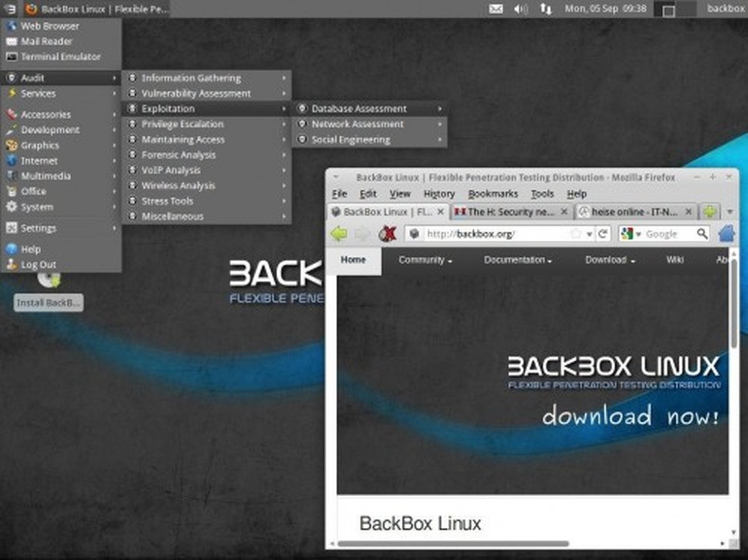Expand the Network Assessment submenu

[x=370, y=124]
